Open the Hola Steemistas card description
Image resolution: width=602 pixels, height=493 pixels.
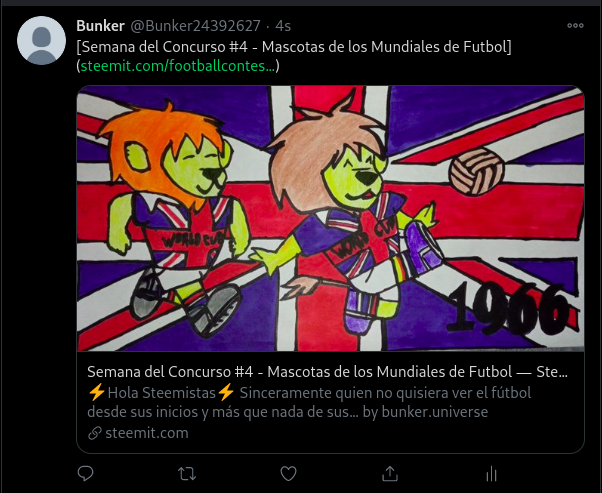pos(309,402)
